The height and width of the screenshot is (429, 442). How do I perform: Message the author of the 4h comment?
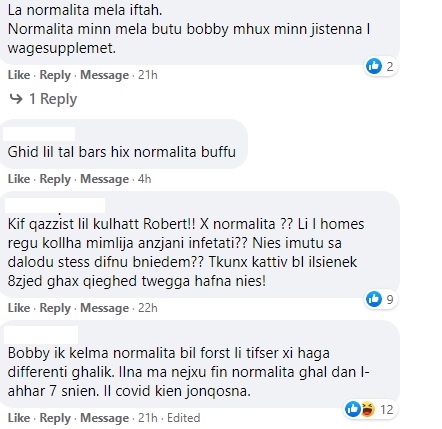point(104,179)
